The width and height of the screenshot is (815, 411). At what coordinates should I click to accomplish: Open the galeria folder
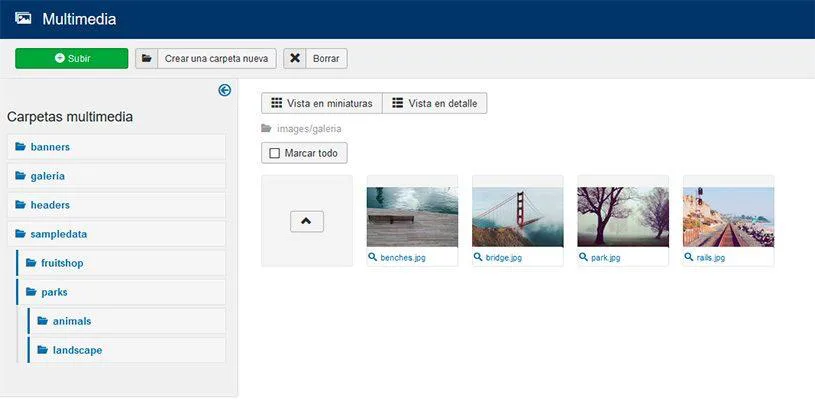[x=47, y=176]
